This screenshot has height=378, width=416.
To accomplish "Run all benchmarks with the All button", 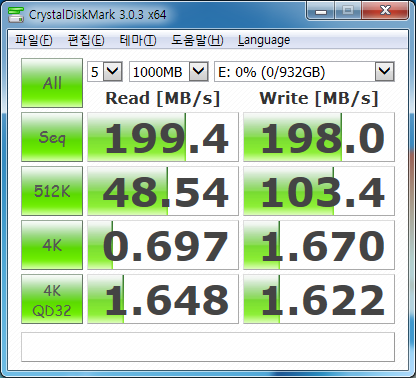I will 52,83.
